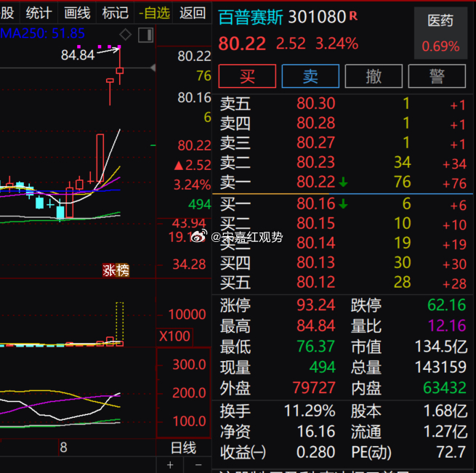Click the 3.24% change next to price
The image size is (476, 473).
point(337,44)
